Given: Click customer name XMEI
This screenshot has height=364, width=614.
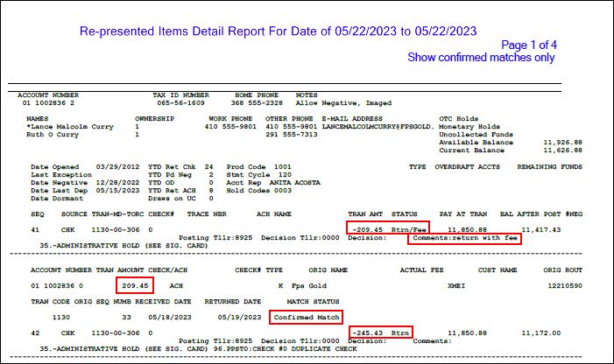Looking at the screenshot, I should (456, 286).
